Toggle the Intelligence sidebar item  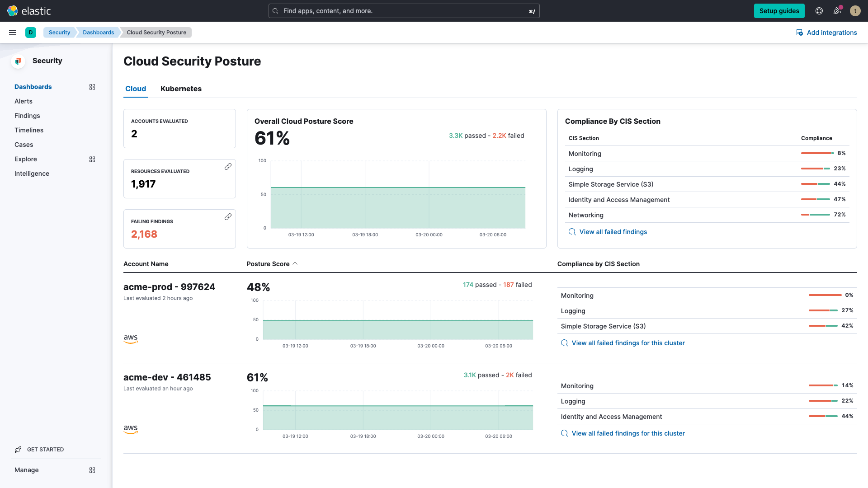click(32, 174)
